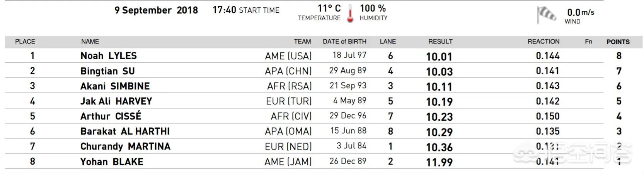Open Arthur CISSÉ athlete entry
This screenshot has height=175, width=644.
(111, 116)
